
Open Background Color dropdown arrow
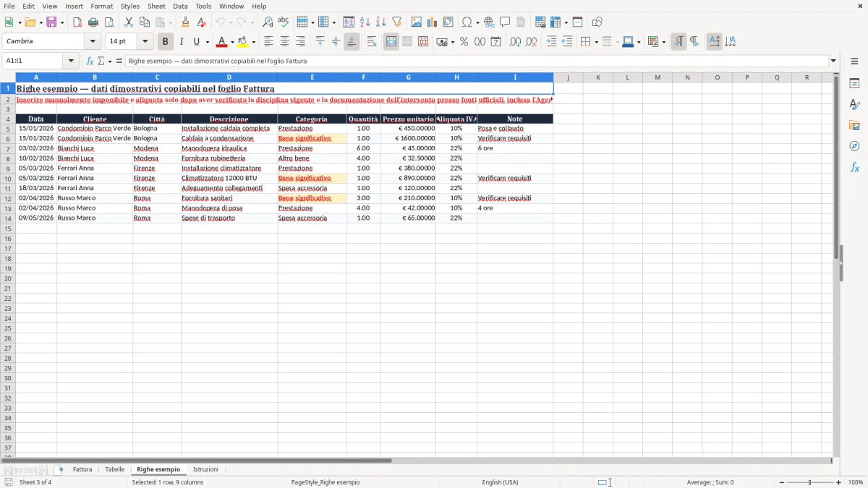[254, 42]
